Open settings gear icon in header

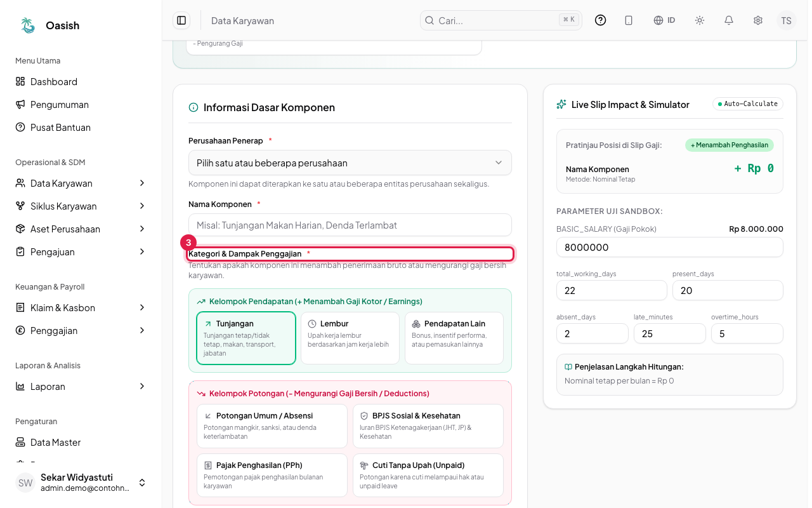click(758, 20)
